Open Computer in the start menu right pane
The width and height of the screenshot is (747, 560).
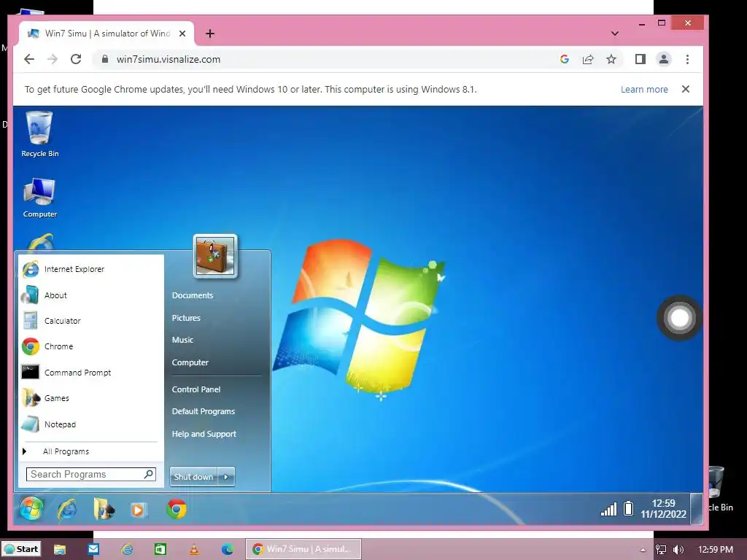(x=190, y=362)
